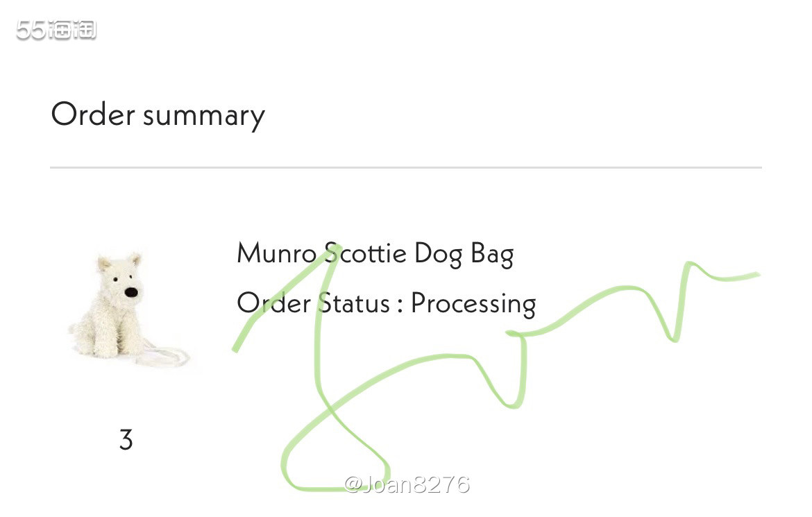The height and width of the screenshot is (517, 812).
Task: Select the "Munro Scottie Dog Bag" product title
Action: tap(375, 254)
